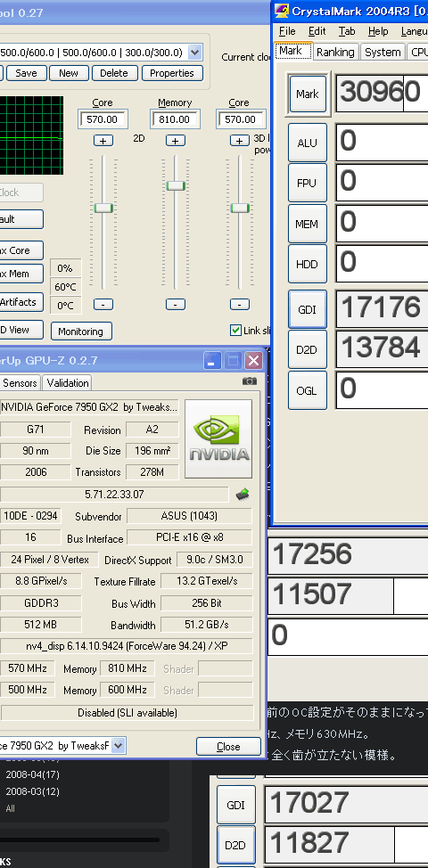Click the GDI button beside score 17027
The width and height of the screenshot is (428, 868).
pos(236,805)
